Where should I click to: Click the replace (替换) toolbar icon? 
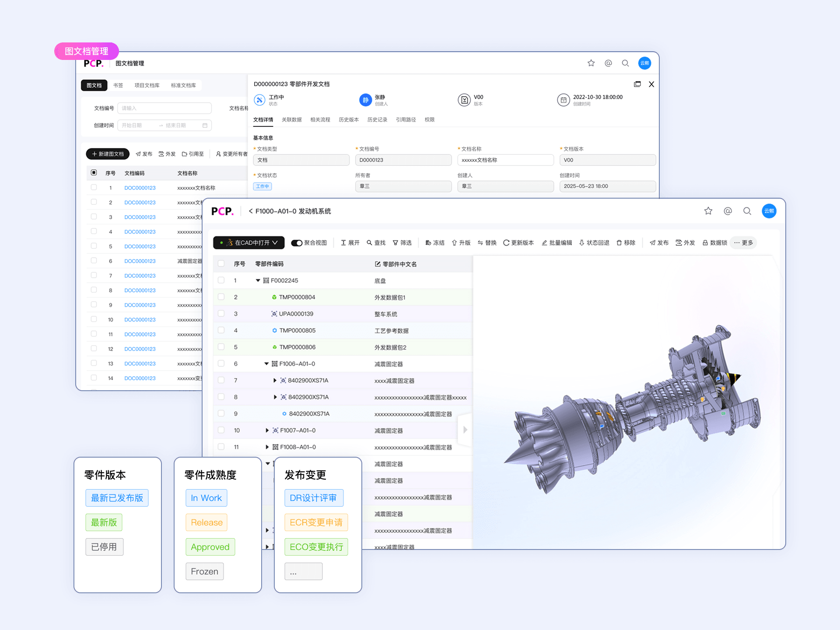click(x=480, y=243)
